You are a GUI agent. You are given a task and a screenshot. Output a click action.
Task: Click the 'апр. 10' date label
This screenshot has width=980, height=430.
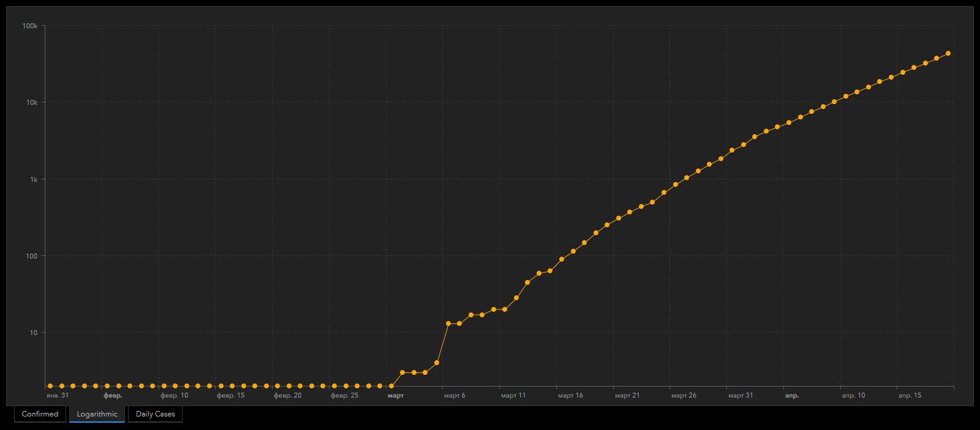tap(854, 396)
